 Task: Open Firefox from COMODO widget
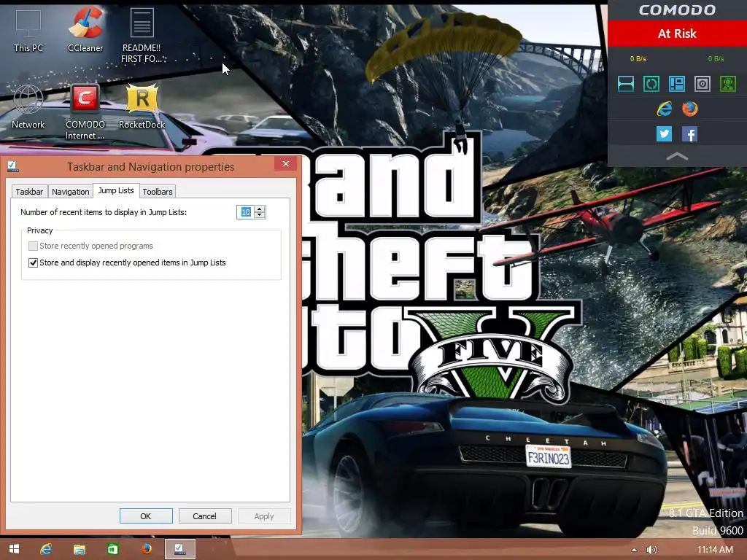coord(690,109)
